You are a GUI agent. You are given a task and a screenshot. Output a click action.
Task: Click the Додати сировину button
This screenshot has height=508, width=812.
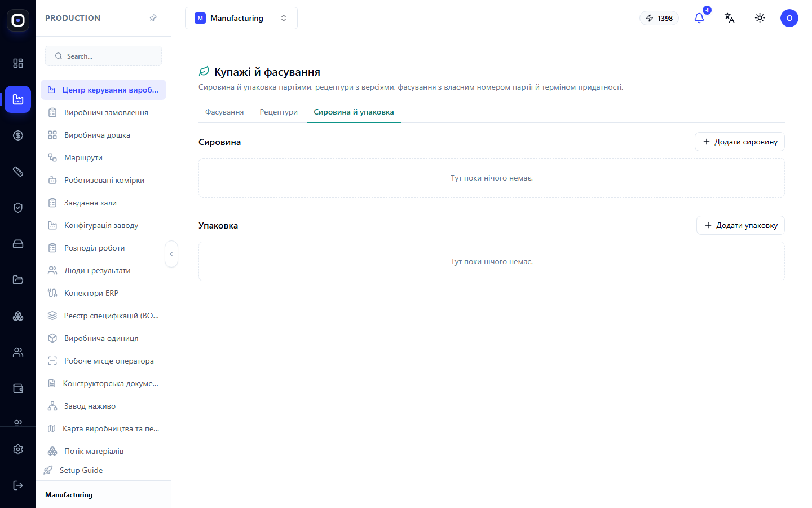click(740, 142)
